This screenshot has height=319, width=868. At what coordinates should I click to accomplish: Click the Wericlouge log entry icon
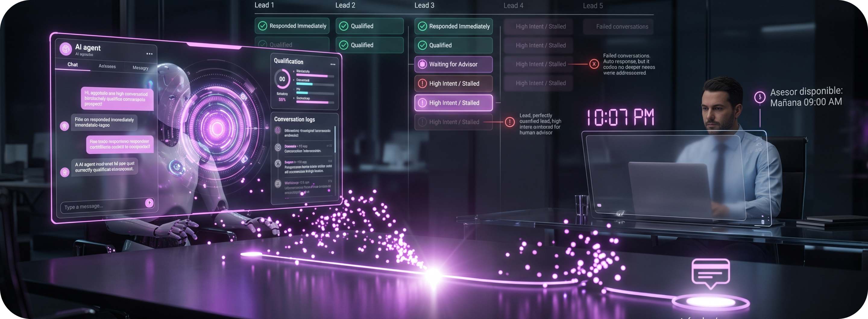point(278,183)
